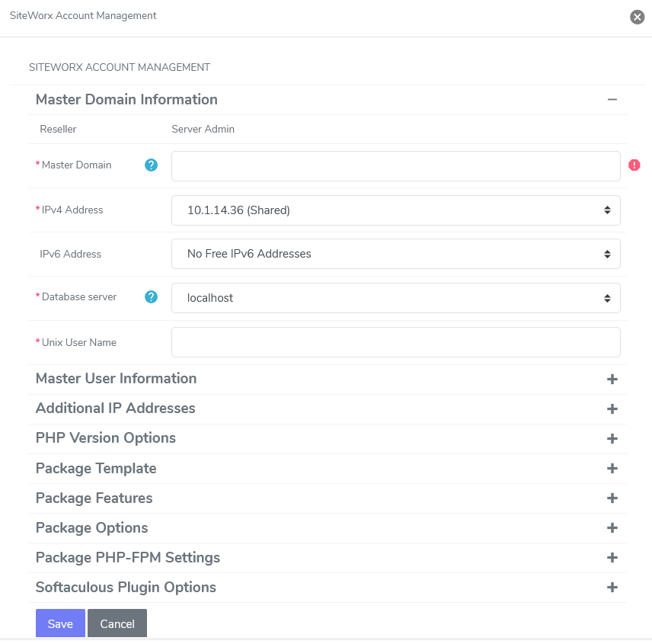Collapse the Master Domain Information section
Image resolution: width=652 pixels, height=644 pixels.
pyautogui.click(x=612, y=99)
